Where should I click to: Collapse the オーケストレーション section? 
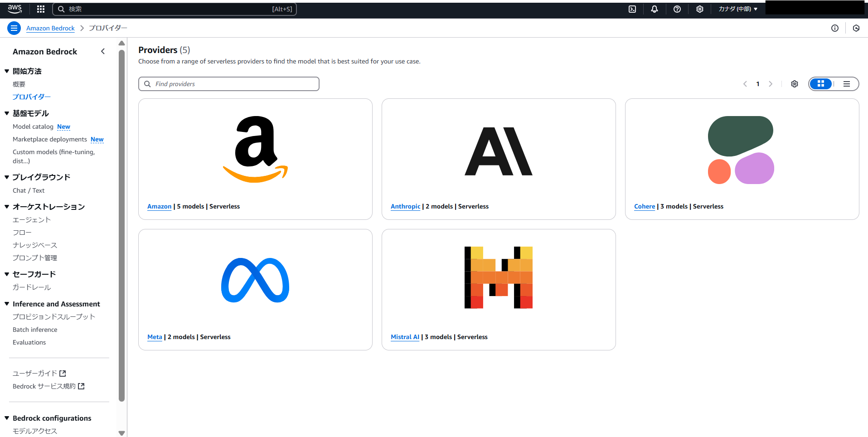coord(7,207)
